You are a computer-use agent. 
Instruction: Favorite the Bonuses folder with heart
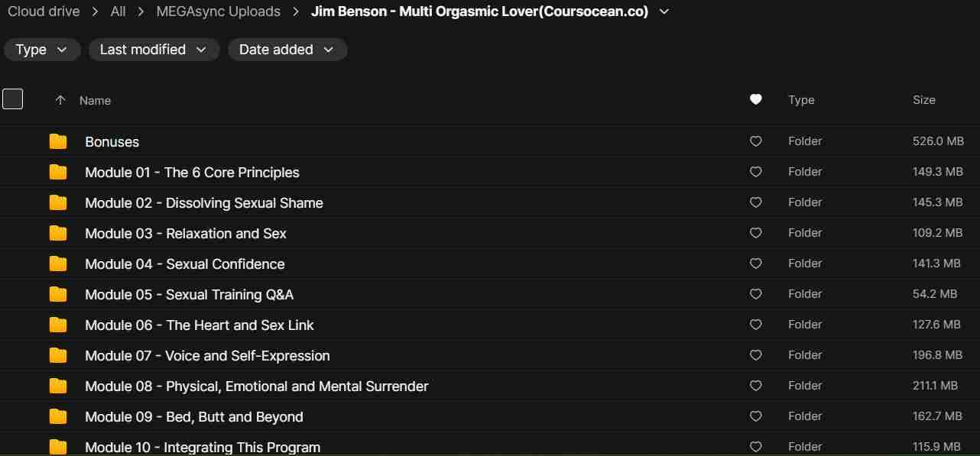tap(755, 141)
